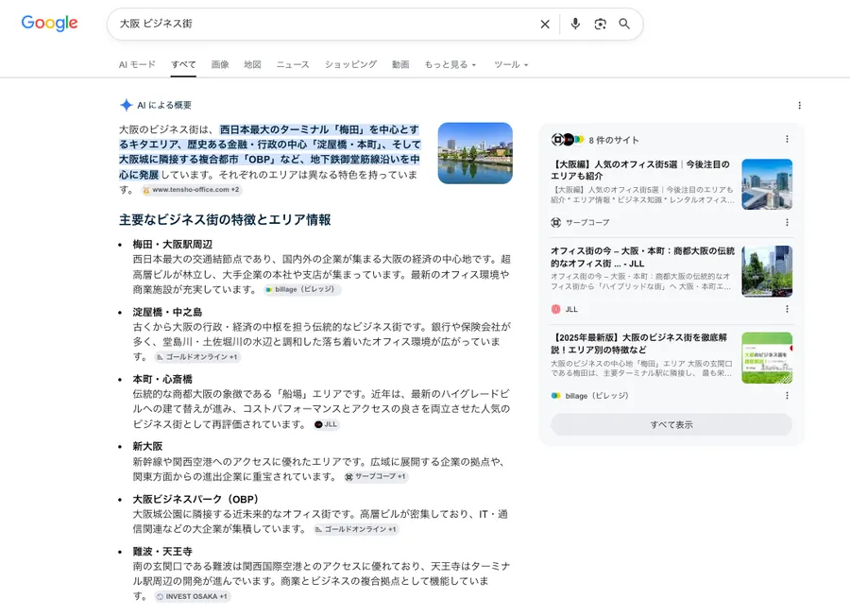The width and height of the screenshot is (850, 616).
Task: Click the 8 件のサイト label
Action: click(614, 140)
